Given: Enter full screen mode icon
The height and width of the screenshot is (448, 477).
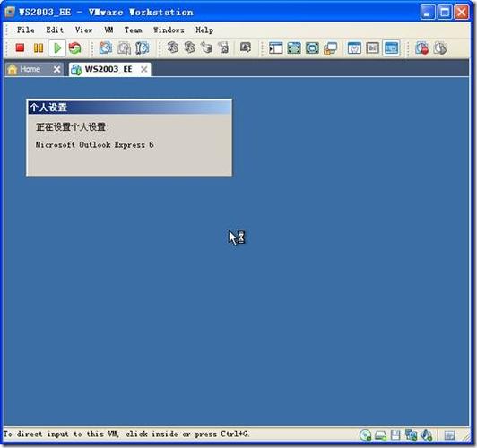Looking at the screenshot, I should coord(294,48).
